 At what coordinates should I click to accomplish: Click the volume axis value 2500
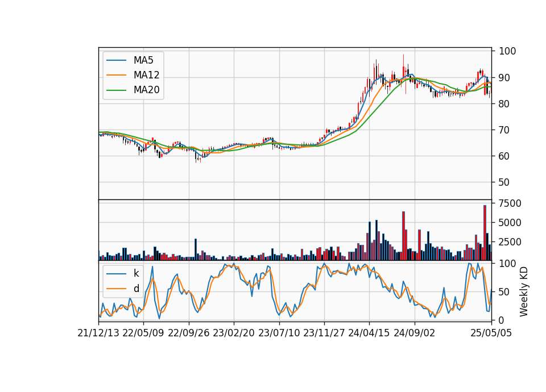click(510, 242)
